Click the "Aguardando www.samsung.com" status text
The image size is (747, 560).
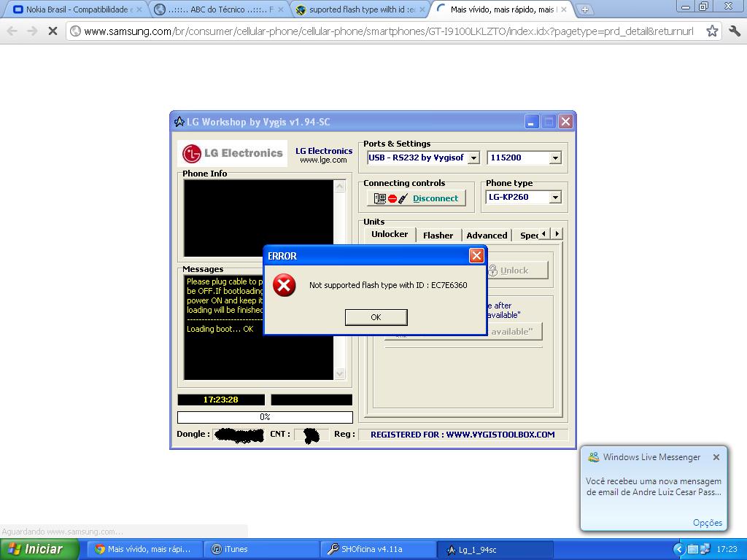63,532
